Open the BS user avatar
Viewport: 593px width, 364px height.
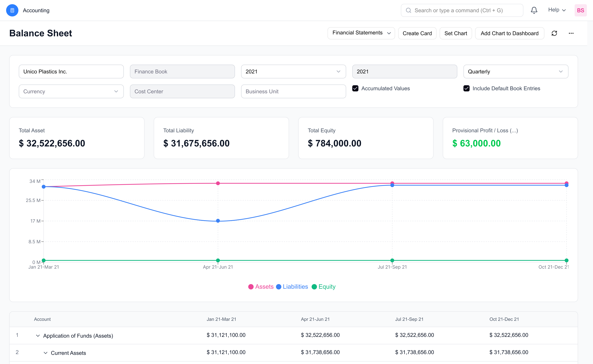tap(581, 10)
